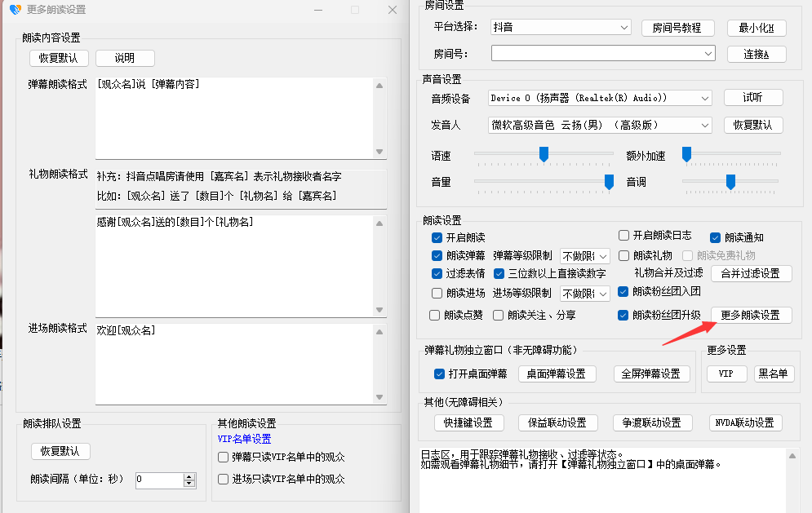Increase 朗读间隔 with the spinner up arrow
812x513 pixels.
(189, 477)
